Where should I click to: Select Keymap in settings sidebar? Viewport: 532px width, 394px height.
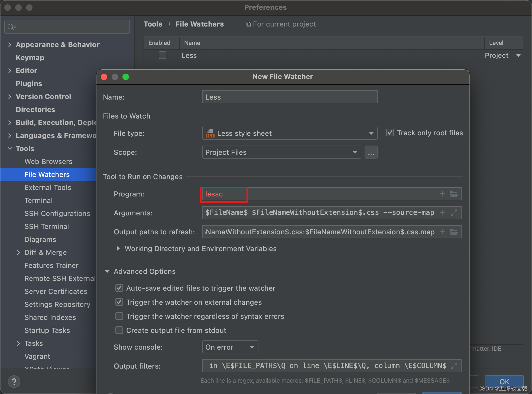pos(30,58)
